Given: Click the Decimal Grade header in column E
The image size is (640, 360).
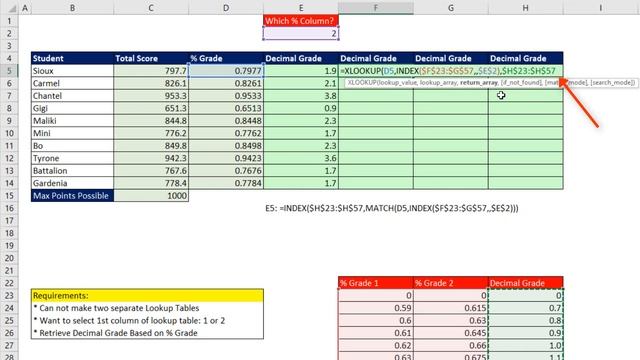Looking at the screenshot, I should click(301, 58).
